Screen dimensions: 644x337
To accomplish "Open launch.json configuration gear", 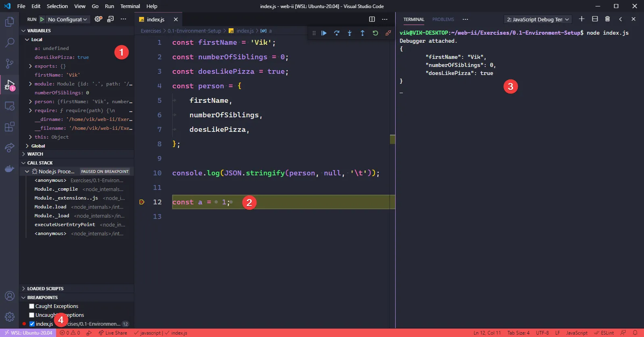I will (98, 19).
